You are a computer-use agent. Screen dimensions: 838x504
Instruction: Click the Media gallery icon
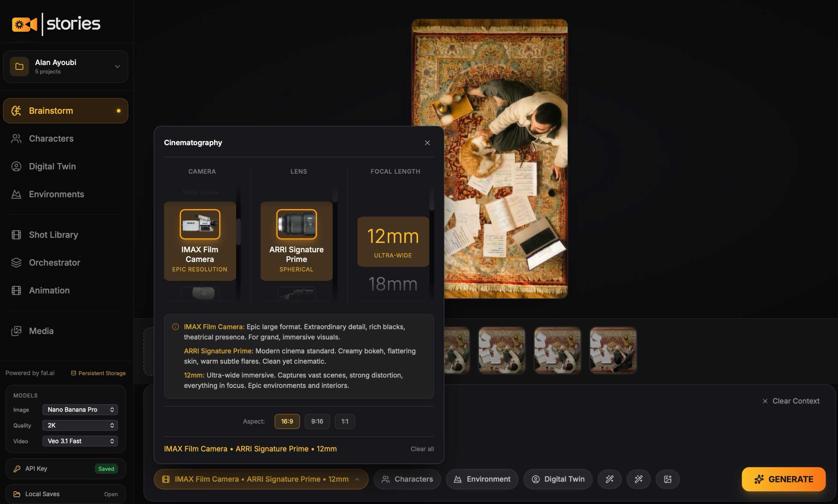coord(16,331)
